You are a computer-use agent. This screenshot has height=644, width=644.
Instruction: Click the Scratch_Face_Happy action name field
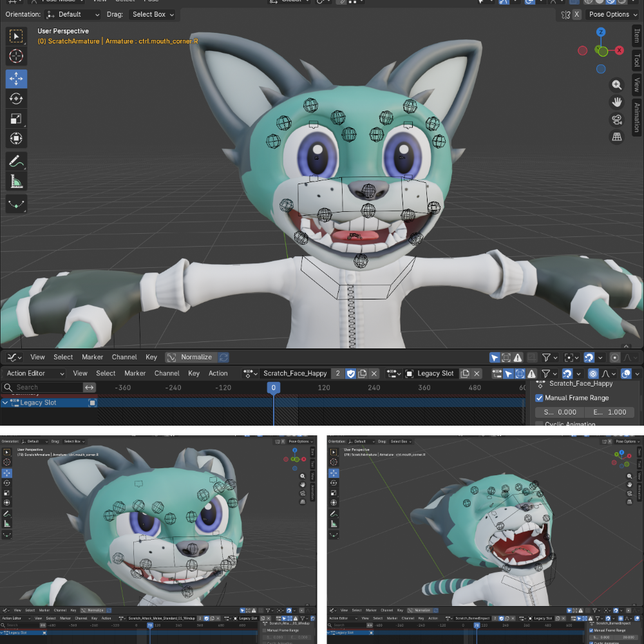tap(295, 374)
